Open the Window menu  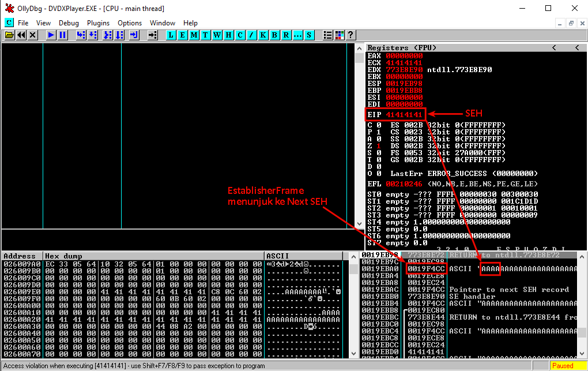tap(163, 23)
